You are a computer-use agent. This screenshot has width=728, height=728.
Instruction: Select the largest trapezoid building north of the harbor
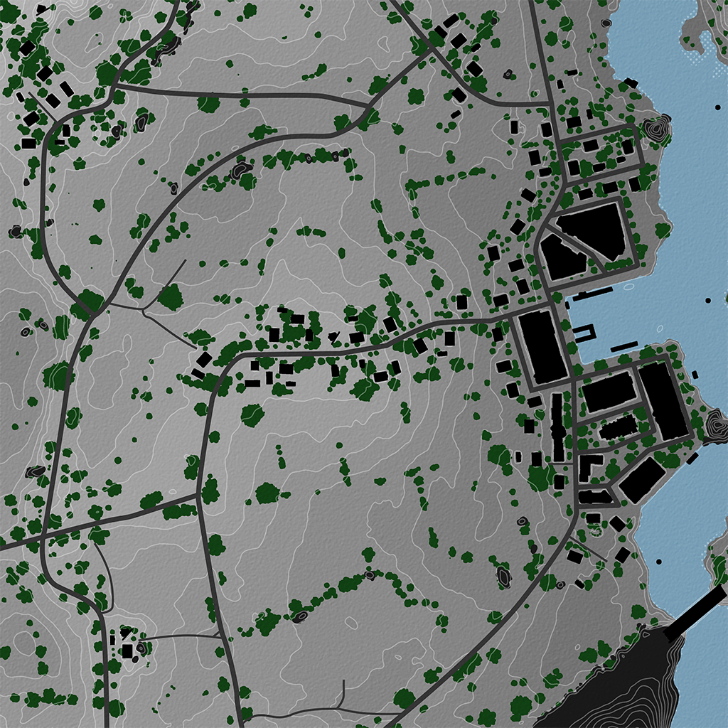tap(592, 229)
